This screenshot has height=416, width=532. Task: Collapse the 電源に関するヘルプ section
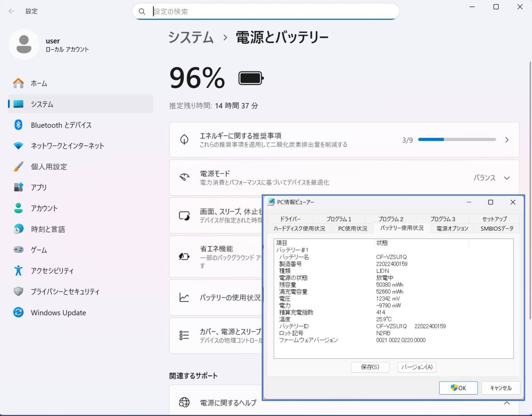(506, 403)
